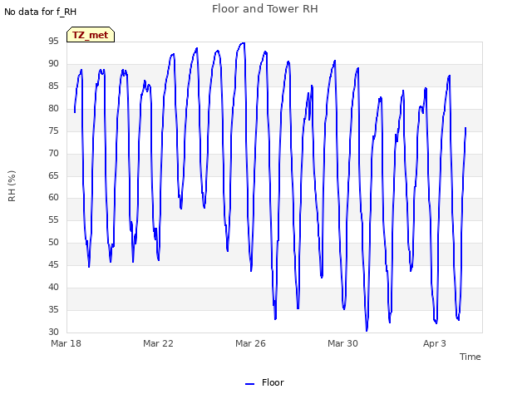Click the 35 y-axis tick label
532x399 pixels.
coord(53,309)
